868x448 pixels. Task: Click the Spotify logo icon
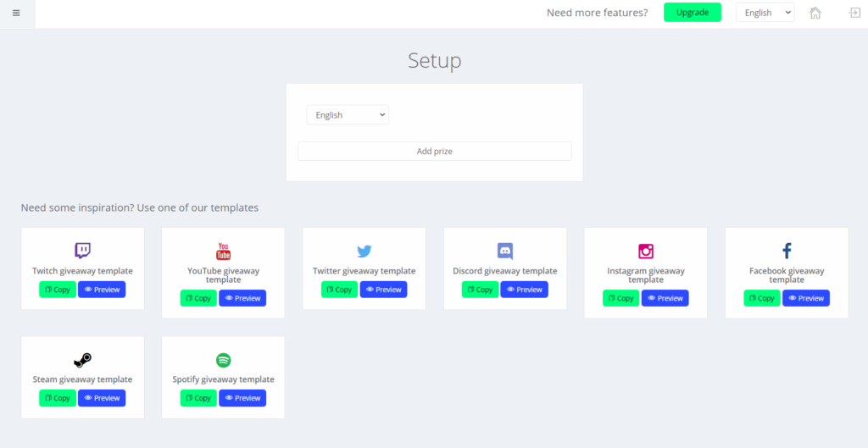pos(223,360)
